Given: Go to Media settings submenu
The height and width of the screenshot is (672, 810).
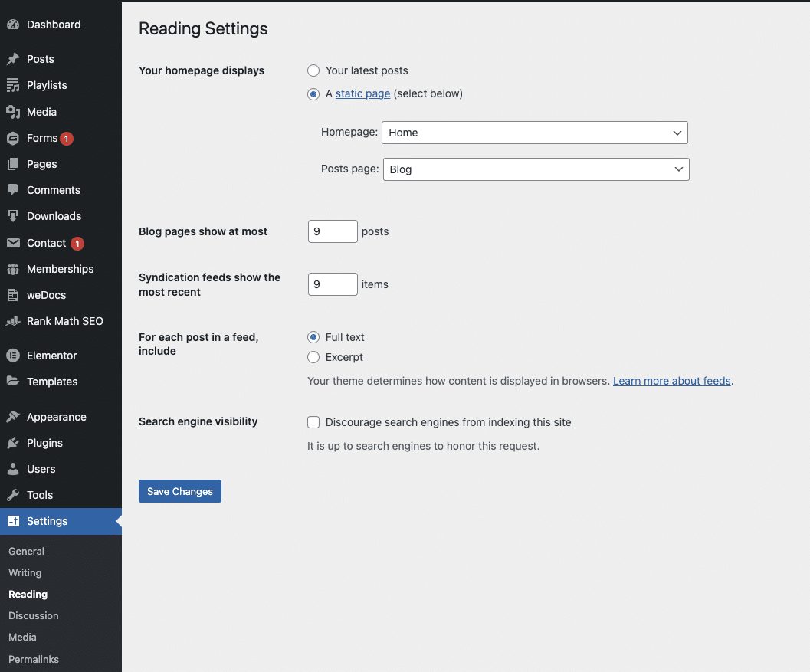Looking at the screenshot, I should pyautogui.click(x=22, y=638).
